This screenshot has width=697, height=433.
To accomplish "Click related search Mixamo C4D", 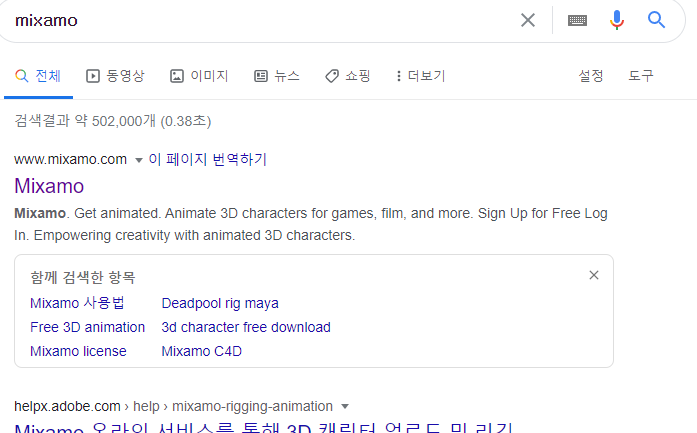I will pos(201,351).
